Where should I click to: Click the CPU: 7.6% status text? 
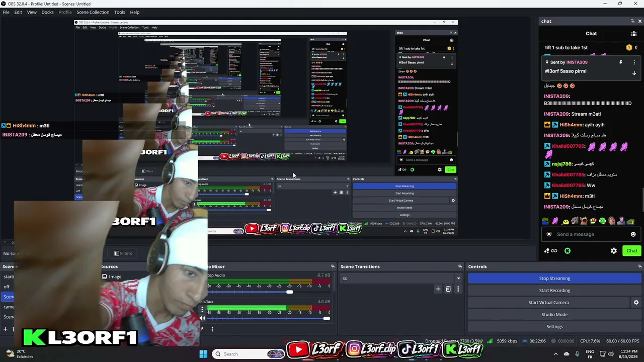coord(590,341)
